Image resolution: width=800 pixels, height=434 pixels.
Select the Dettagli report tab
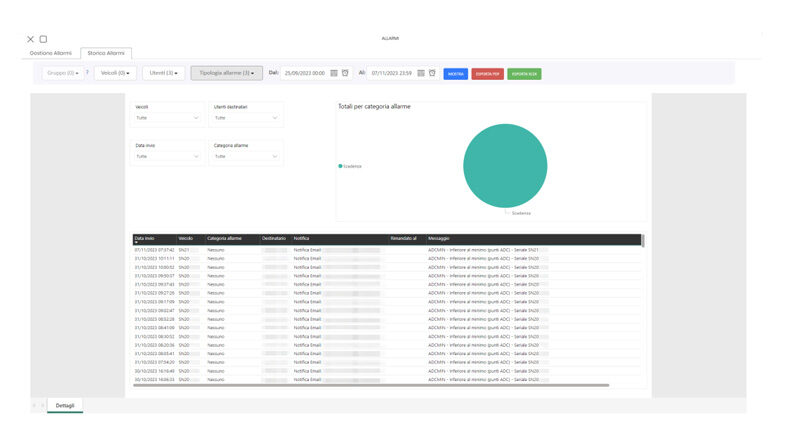click(x=65, y=405)
